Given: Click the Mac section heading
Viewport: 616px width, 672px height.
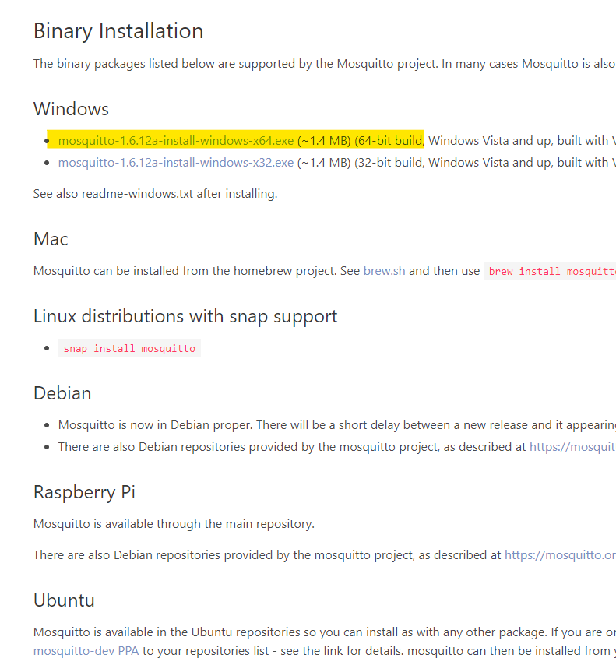Looking at the screenshot, I should (51, 239).
